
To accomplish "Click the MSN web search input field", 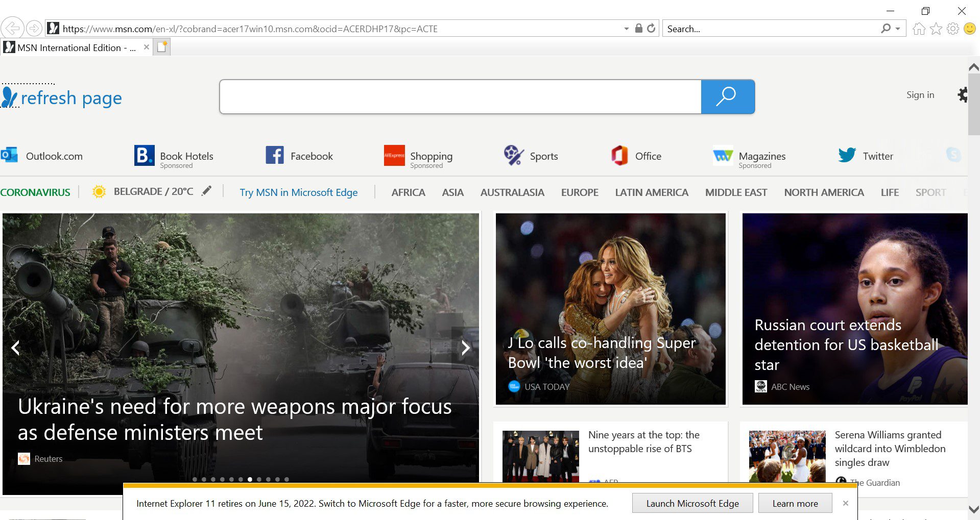I will [x=460, y=96].
